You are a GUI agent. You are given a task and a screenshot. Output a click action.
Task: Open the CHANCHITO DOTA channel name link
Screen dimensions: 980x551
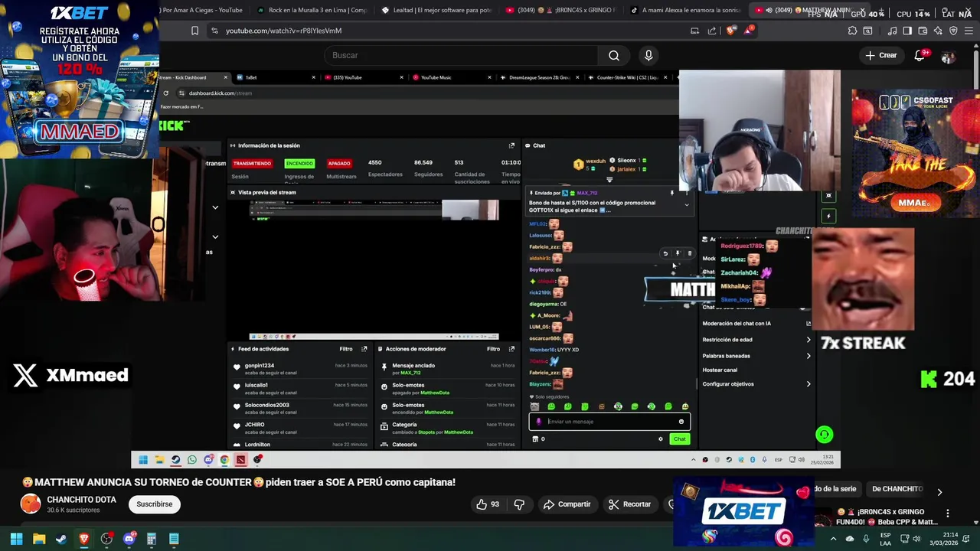coord(81,500)
